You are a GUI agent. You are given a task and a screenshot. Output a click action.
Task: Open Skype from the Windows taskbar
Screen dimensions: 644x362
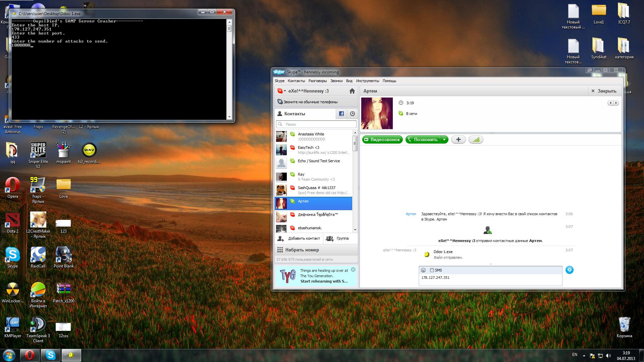[51, 355]
